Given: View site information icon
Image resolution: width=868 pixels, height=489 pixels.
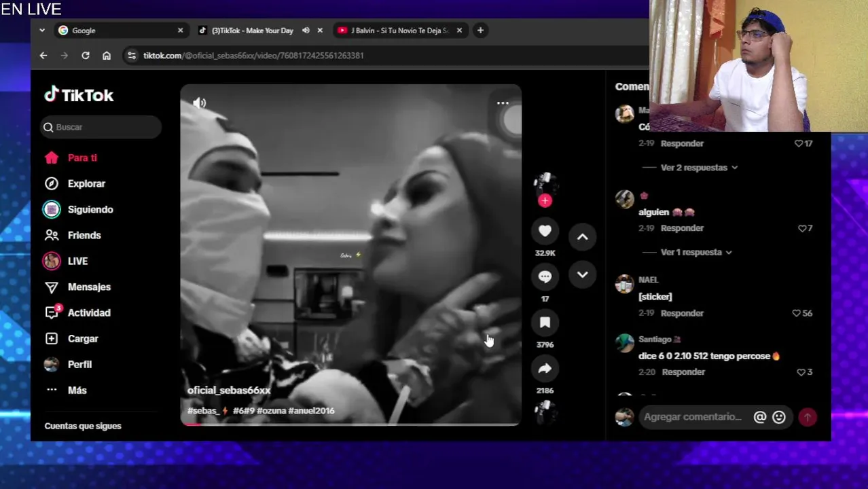Looking at the screenshot, I should 132,56.
